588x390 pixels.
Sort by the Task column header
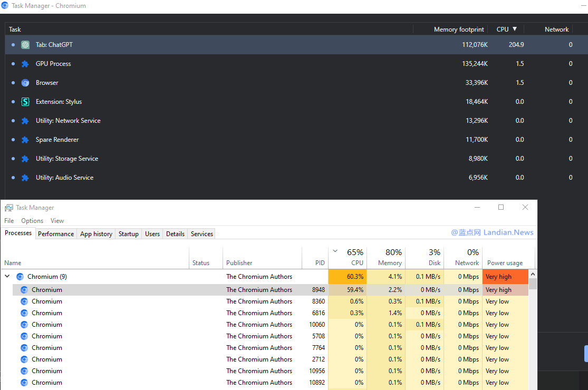208,29
